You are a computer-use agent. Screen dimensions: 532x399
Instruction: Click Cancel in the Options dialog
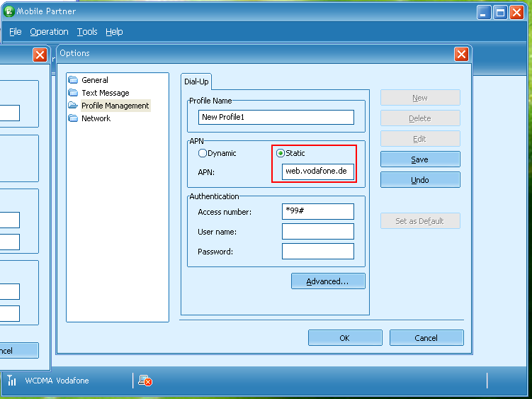(426, 338)
